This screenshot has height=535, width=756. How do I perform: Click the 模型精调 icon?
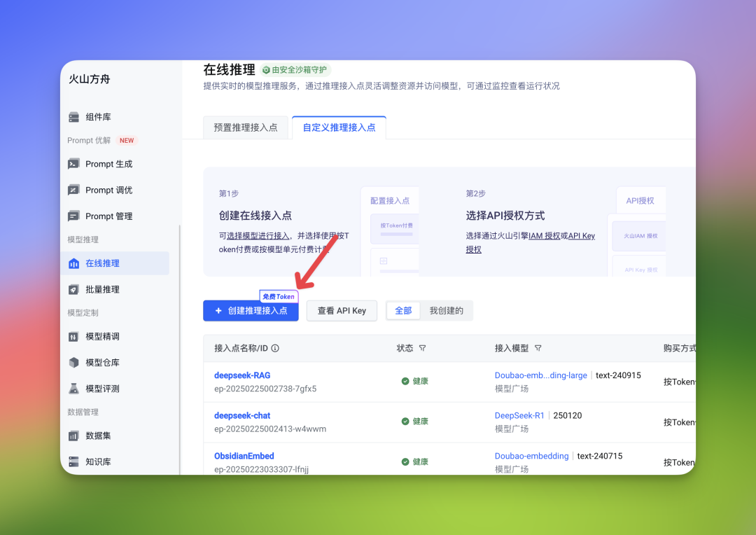coord(73,337)
